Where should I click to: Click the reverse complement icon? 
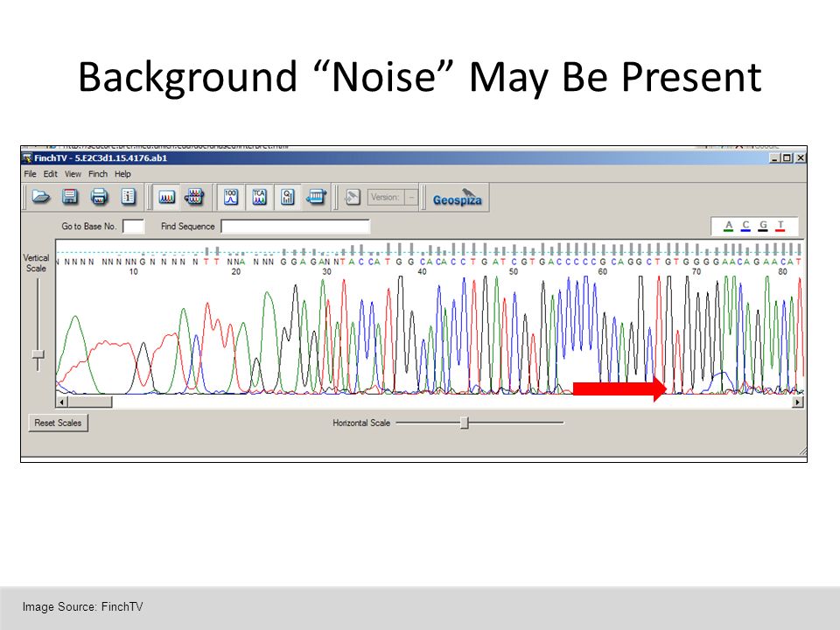coord(316,197)
